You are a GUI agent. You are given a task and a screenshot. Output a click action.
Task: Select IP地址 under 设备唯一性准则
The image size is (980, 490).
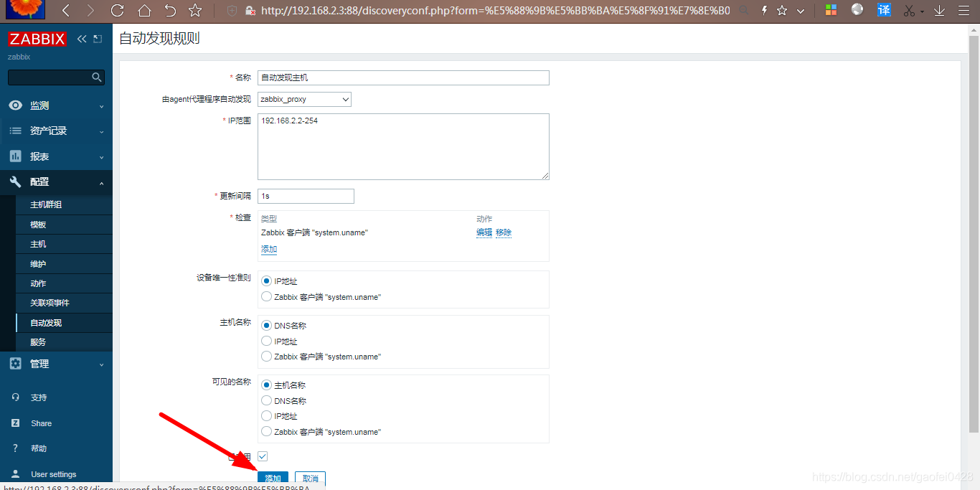click(267, 281)
